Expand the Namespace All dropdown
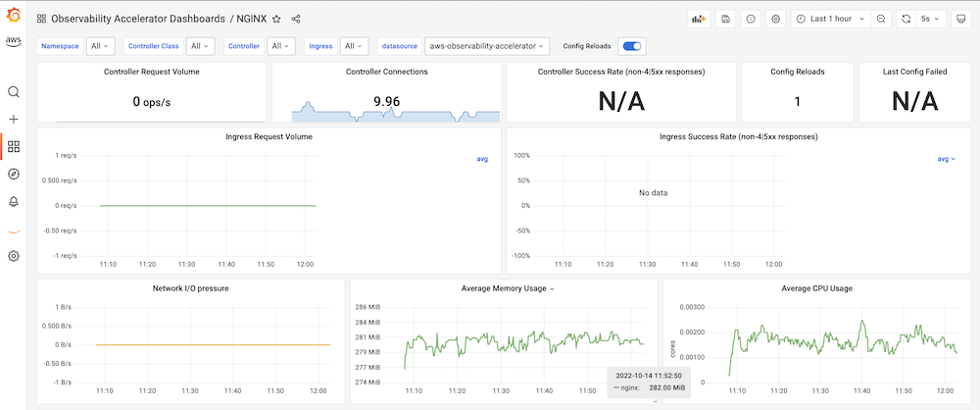This screenshot has height=410, width=980. coord(100,46)
